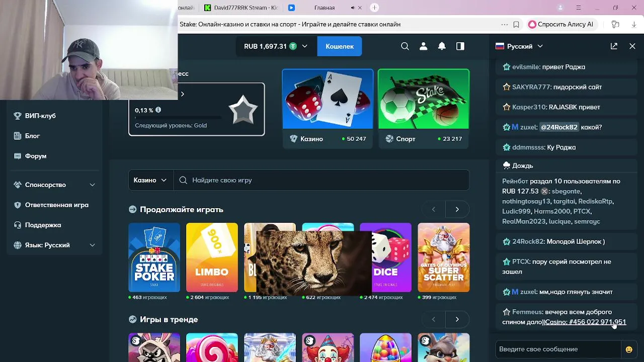Close the Главная browser tab
The width and height of the screenshot is (644, 362).
pyautogui.click(x=360, y=8)
